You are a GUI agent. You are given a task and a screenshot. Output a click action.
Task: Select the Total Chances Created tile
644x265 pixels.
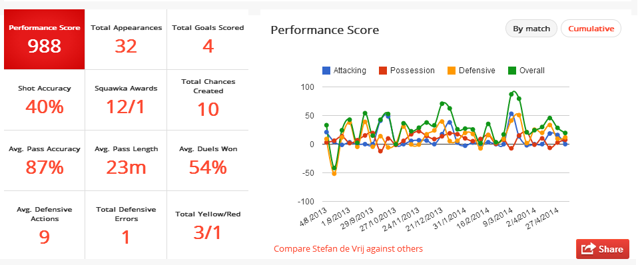[x=208, y=100]
